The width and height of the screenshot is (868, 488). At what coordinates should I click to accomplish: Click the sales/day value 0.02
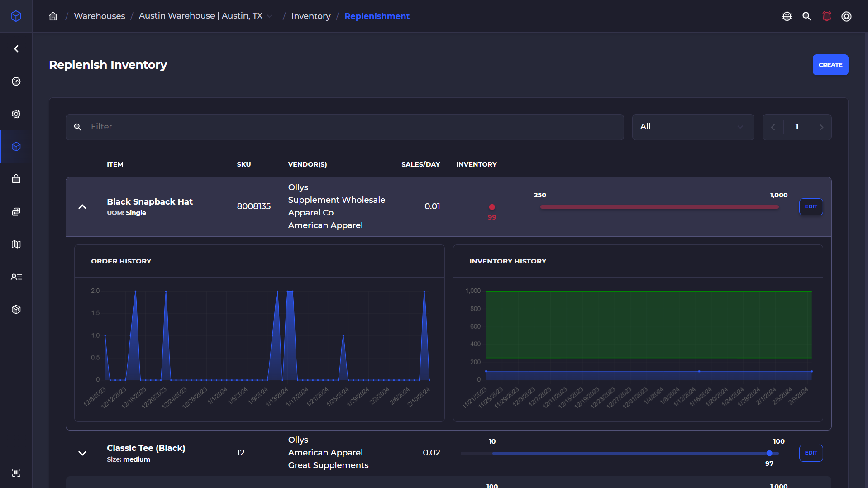[431, 453]
